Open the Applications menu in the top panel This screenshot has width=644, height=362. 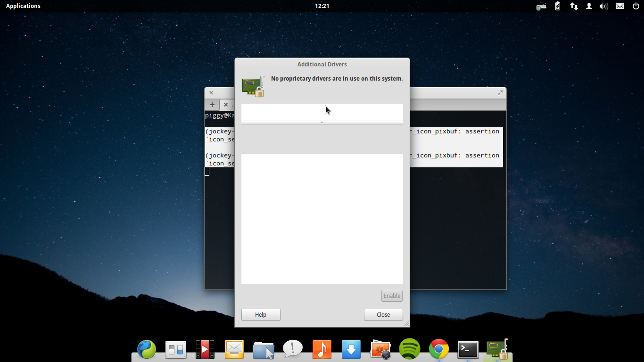(23, 6)
